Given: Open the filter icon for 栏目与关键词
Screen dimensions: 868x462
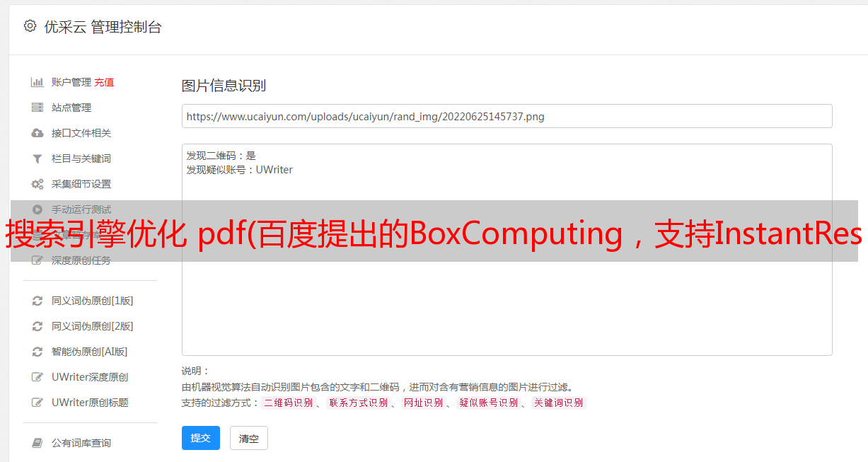Looking at the screenshot, I should click(37, 158).
